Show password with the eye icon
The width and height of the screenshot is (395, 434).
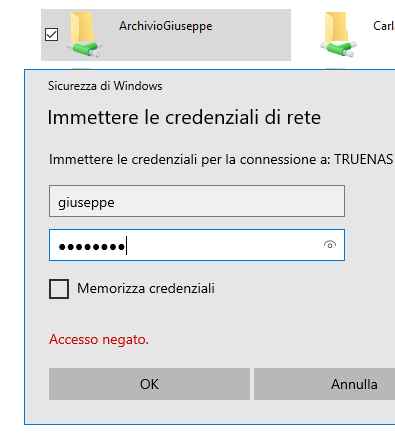pyautogui.click(x=330, y=245)
